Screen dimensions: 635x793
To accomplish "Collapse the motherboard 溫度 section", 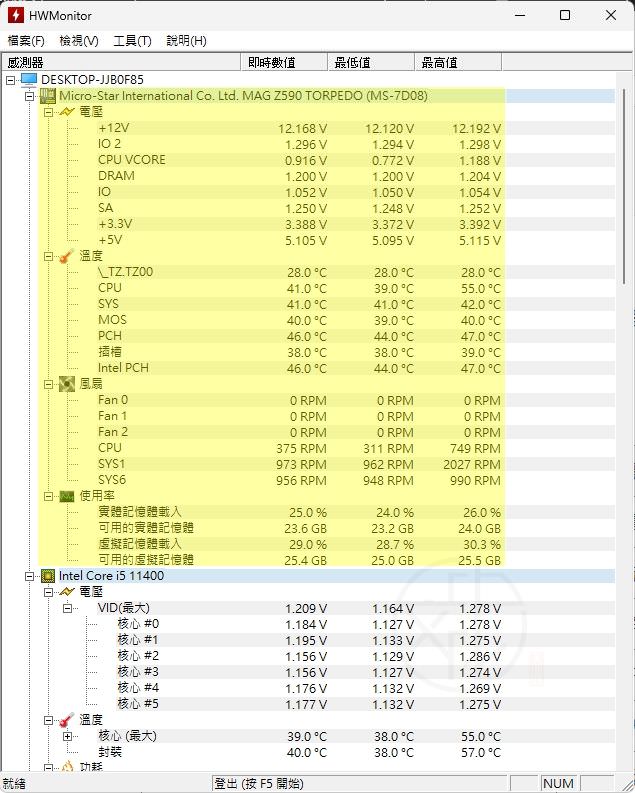I will pos(49,256).
